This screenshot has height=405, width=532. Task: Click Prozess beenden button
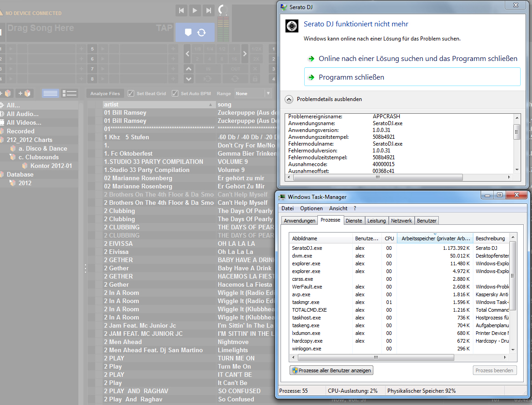(x=494, y=370)
